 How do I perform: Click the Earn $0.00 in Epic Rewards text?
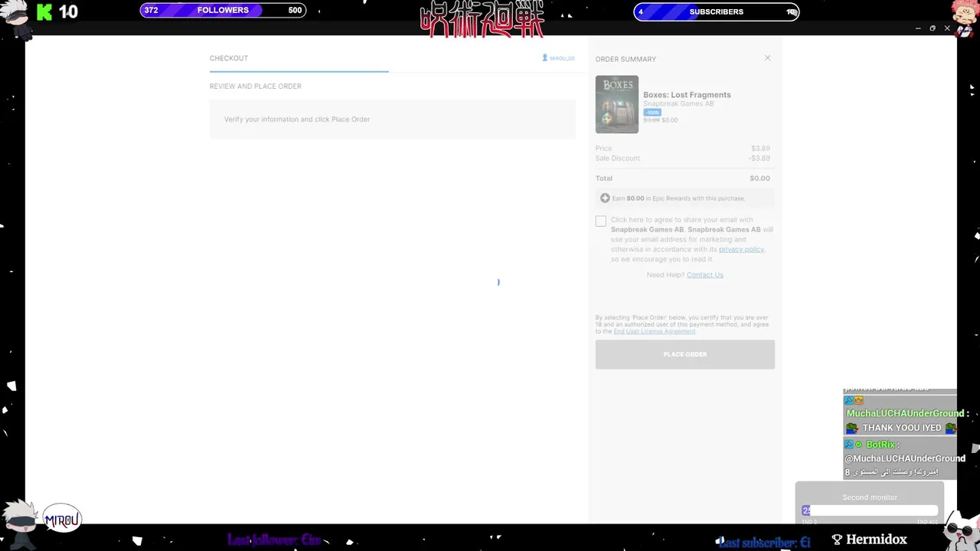(x=678, y=198)
